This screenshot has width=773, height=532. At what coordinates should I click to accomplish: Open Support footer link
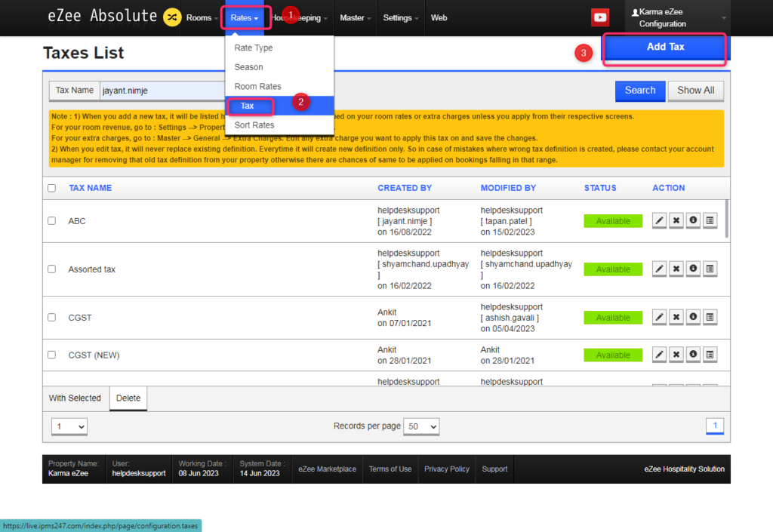(494, 469)
